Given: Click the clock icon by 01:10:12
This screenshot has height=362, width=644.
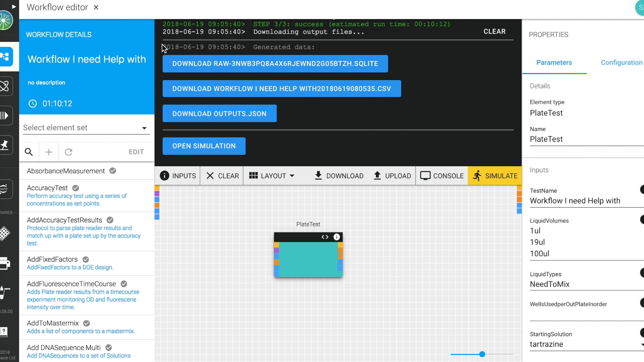Looking at the screenshot, I should point(33,104).
